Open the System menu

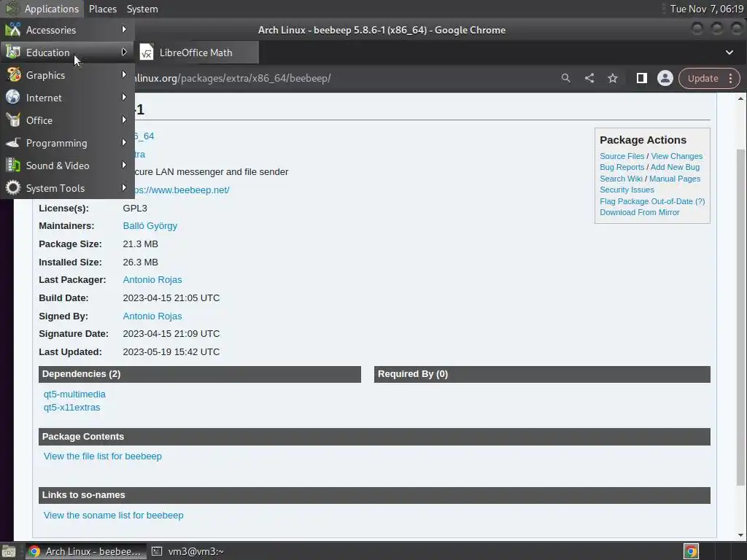coord(142,9)
